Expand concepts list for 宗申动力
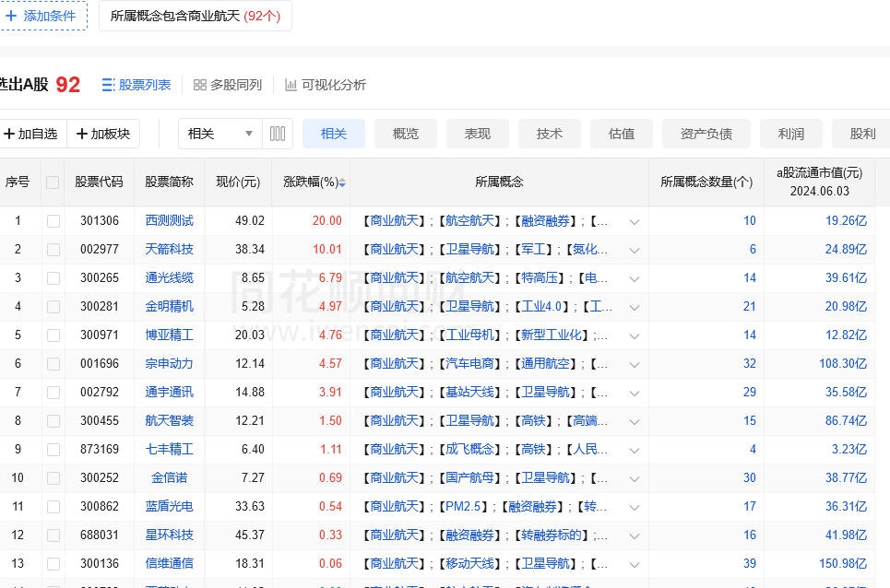This screenshot has width=890, height=588. coord(635,365)
